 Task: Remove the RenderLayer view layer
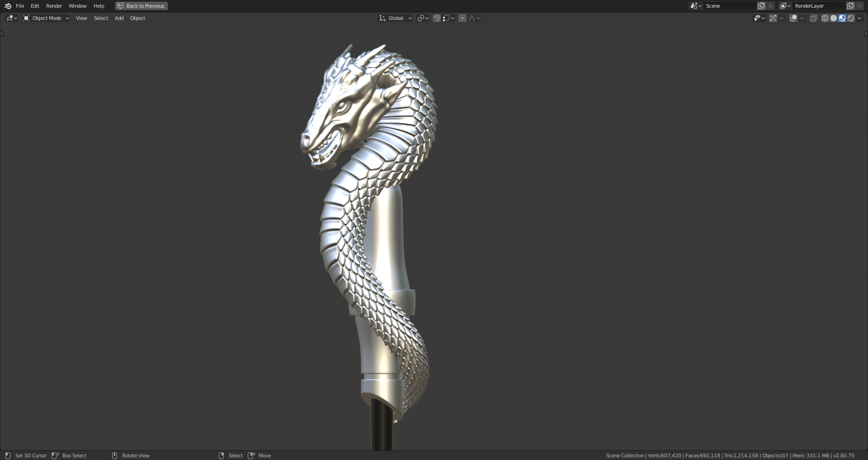click(859, 6)
